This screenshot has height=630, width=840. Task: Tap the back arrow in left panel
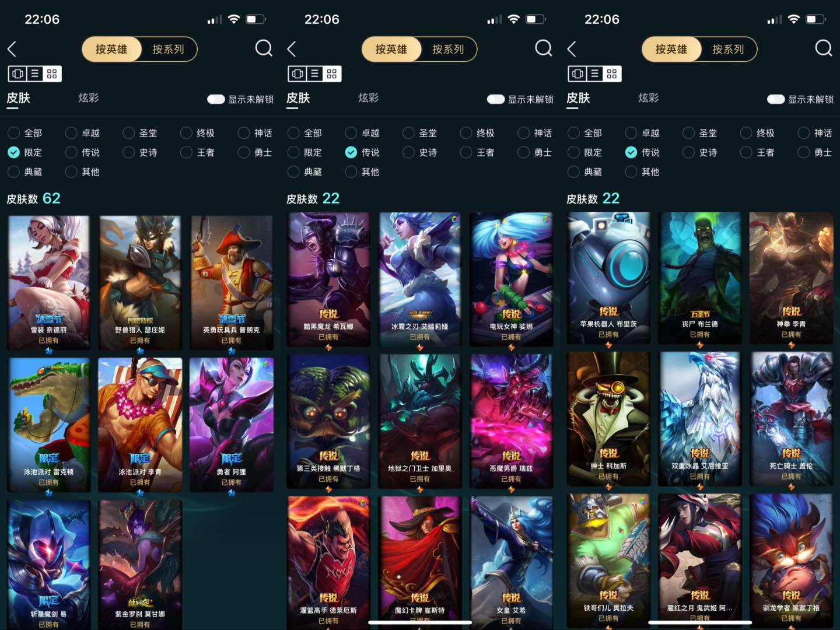click(x=12, y=49)
